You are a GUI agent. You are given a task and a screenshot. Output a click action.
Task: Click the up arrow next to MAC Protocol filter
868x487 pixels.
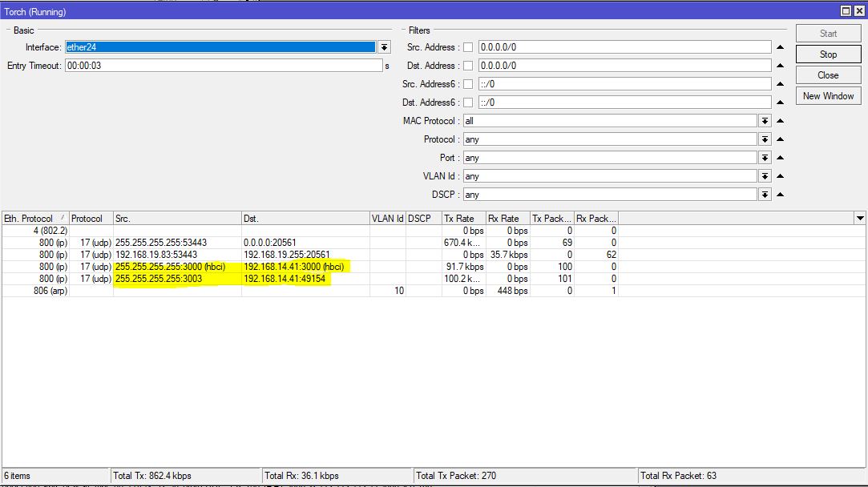pyautogui.click(x=780, y=120)
